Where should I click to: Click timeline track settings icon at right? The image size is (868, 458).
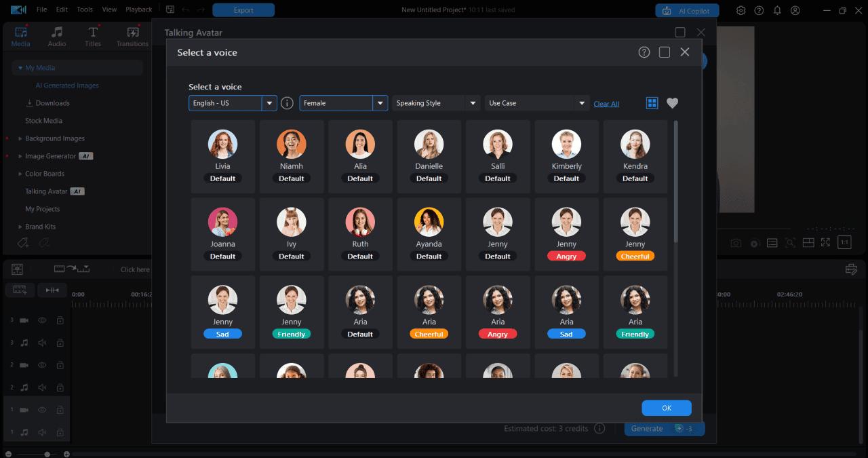852,269
